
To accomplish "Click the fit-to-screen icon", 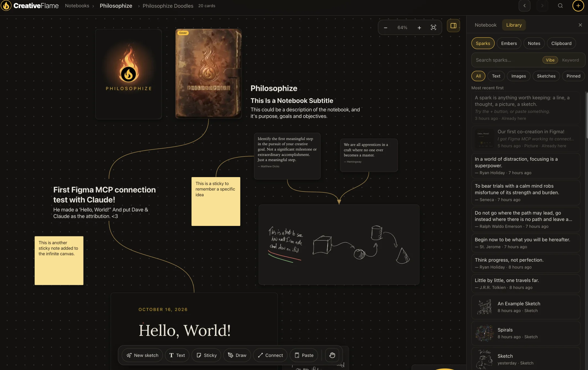I will click(434, 27).
